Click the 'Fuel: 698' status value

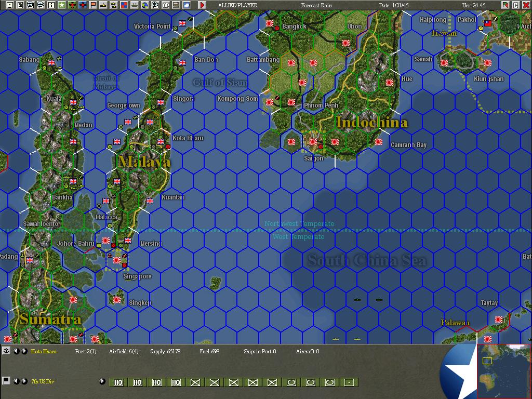[209, 351]
